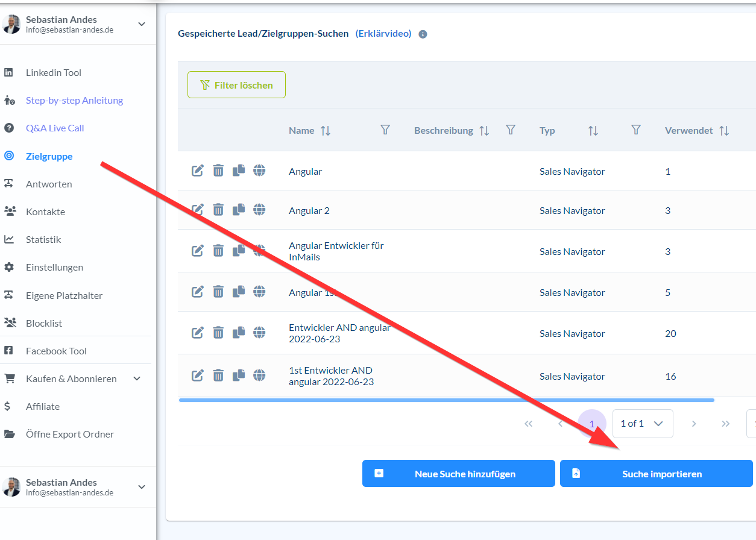Filter the Name column with funnel icon
This screenshot has width=756, height=540.
click(385, 130)
